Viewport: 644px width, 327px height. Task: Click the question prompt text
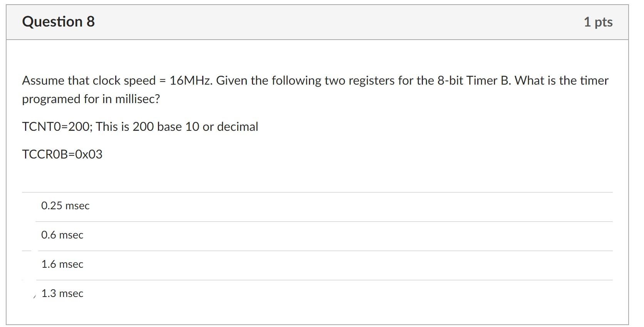(x=315, y=89)
